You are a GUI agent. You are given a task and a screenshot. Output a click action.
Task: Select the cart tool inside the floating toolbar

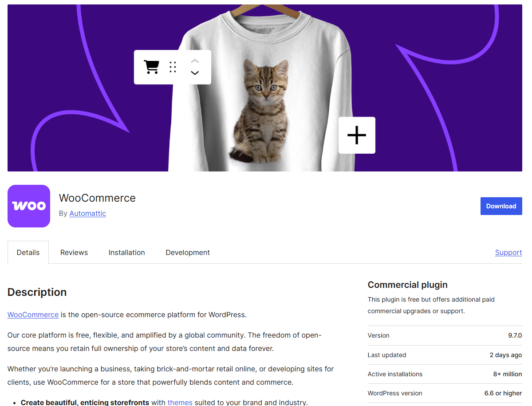pyautogui.click(x=151, y=66)
